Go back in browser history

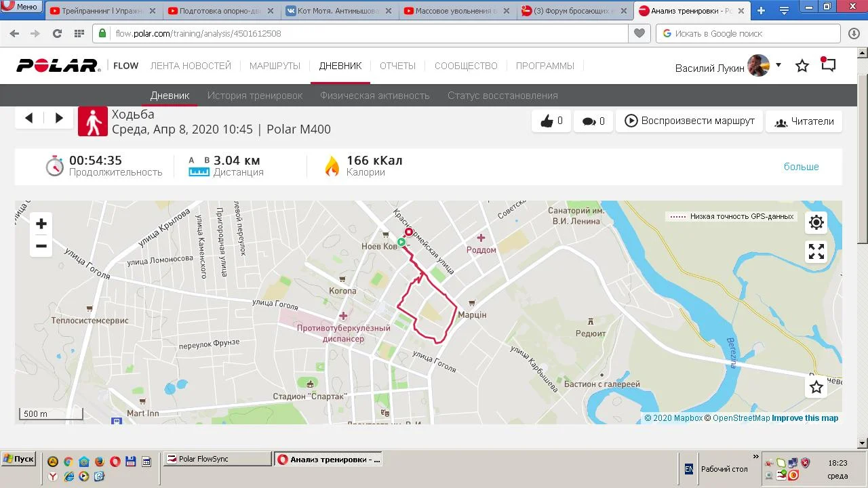coord(14,33)
